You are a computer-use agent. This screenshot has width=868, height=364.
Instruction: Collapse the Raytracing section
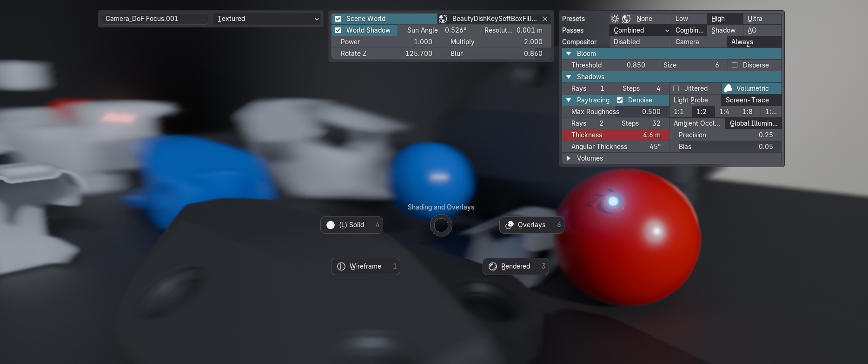pyautogui.click(x=569, y=100)
